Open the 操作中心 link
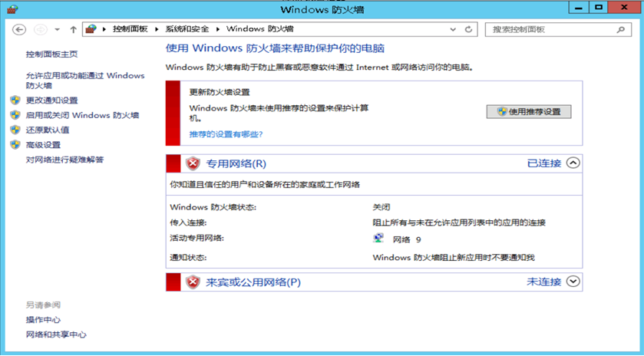This screenshot has height=356, width=644. pos(43,320)
